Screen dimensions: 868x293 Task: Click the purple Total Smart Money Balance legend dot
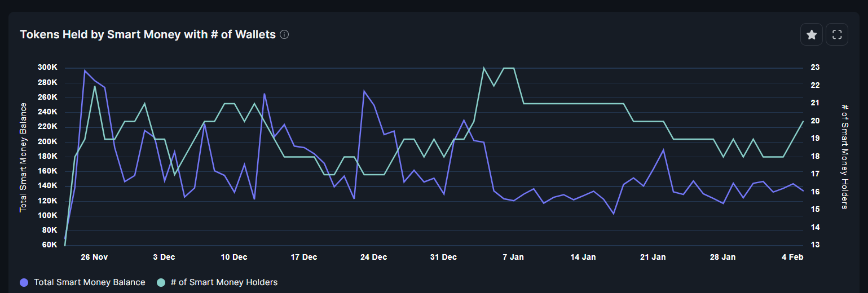point(24,282)
